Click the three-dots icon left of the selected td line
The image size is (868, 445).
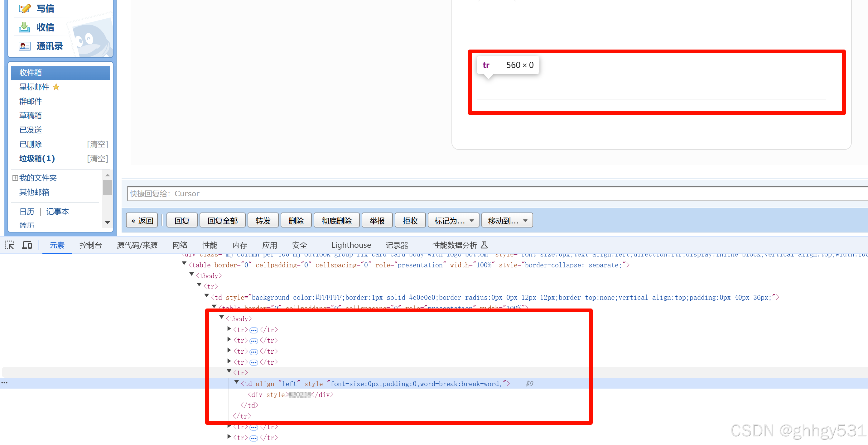click(x=4, y=383)
